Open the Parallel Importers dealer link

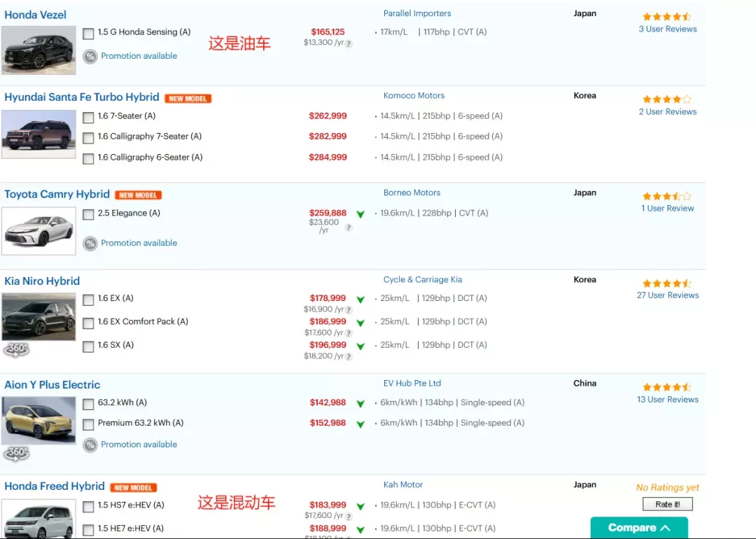pyautogui.click(x=417, y=13)
